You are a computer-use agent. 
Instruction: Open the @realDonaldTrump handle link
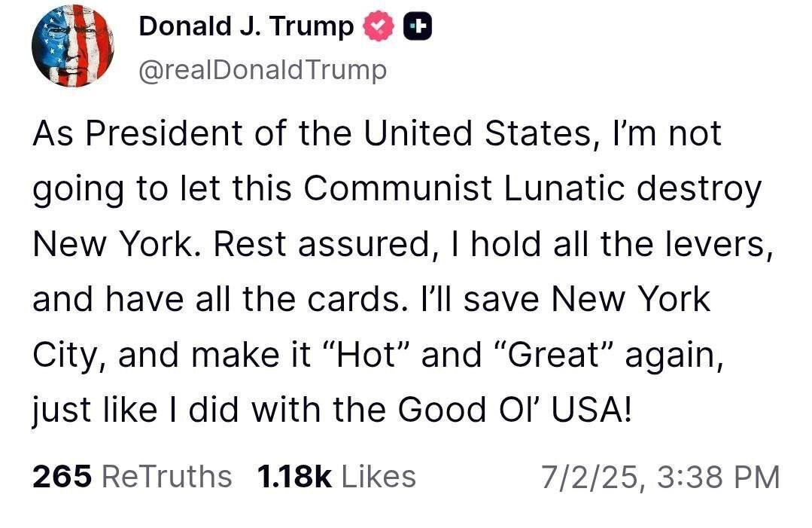[263, 70]
